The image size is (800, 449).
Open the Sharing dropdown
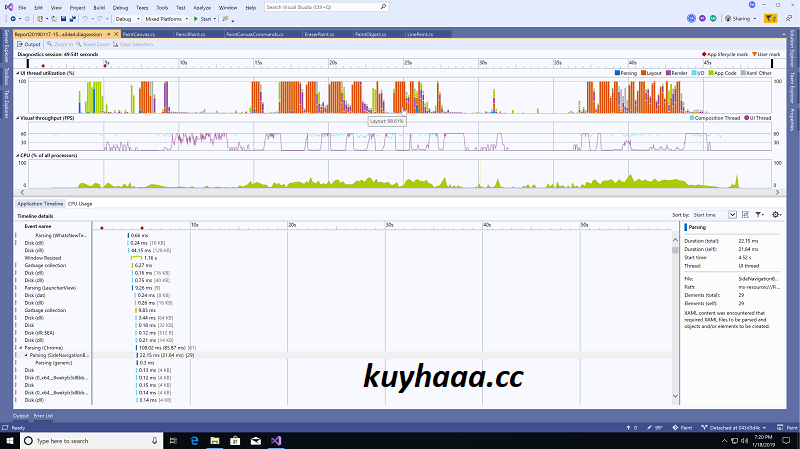pos(741,18)
